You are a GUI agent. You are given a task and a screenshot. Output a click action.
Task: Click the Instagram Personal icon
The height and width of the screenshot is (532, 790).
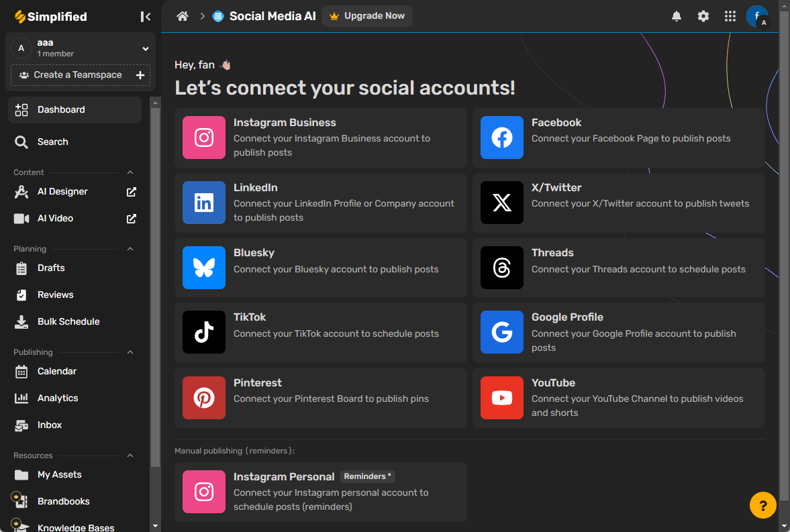203,492
